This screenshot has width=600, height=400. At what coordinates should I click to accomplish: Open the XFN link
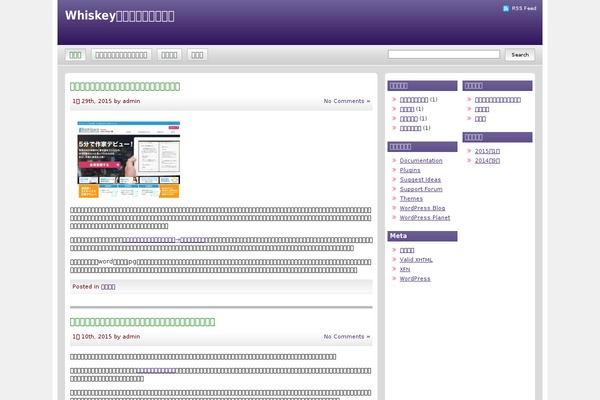click(405, 269)
